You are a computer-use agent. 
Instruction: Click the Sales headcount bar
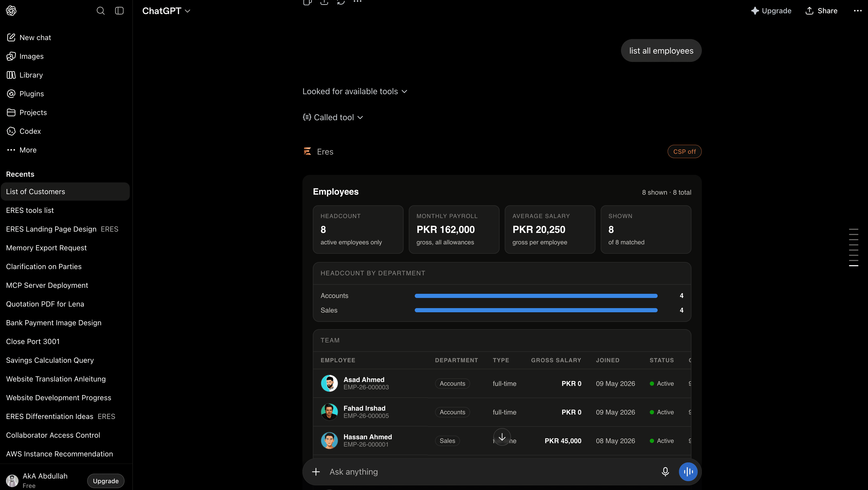536,310
